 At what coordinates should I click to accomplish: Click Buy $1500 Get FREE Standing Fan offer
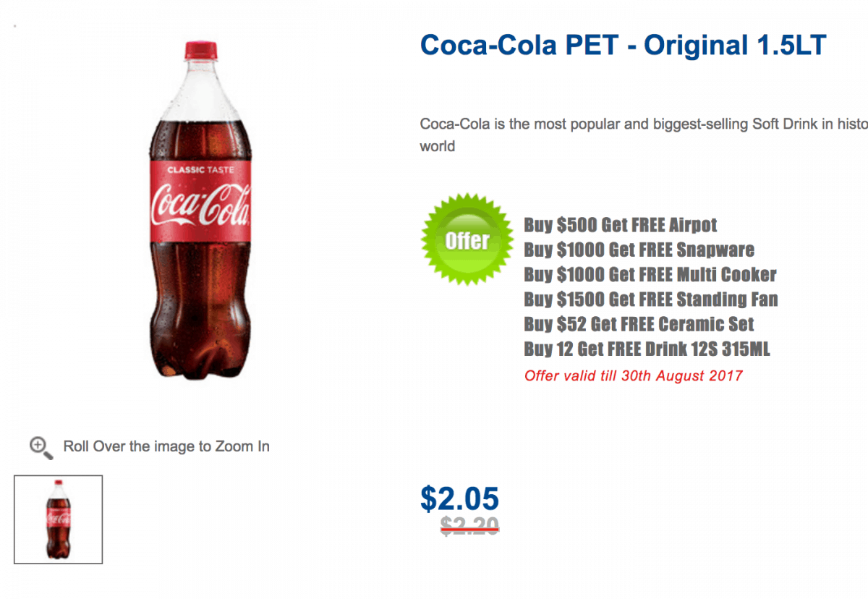[650, 299]
